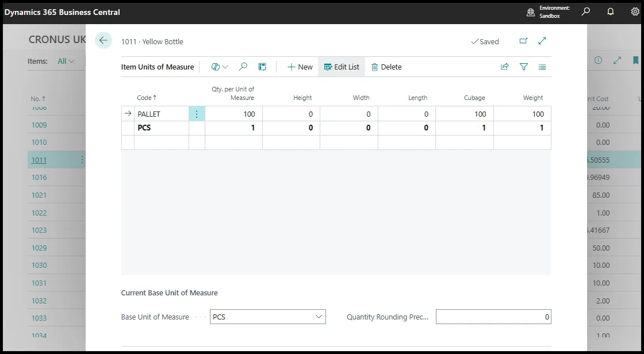Share the Item Units of Measure list

(x=505, y=67)
